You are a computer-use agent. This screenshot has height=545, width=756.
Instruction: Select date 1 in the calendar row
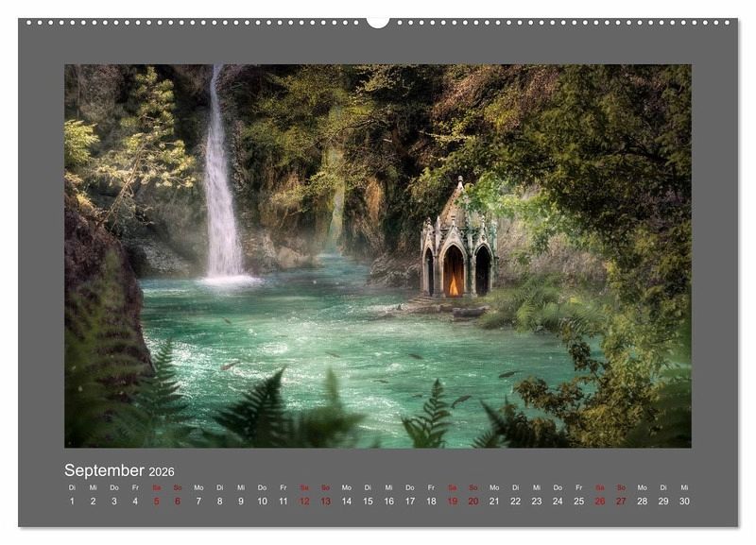click(72, 502)
